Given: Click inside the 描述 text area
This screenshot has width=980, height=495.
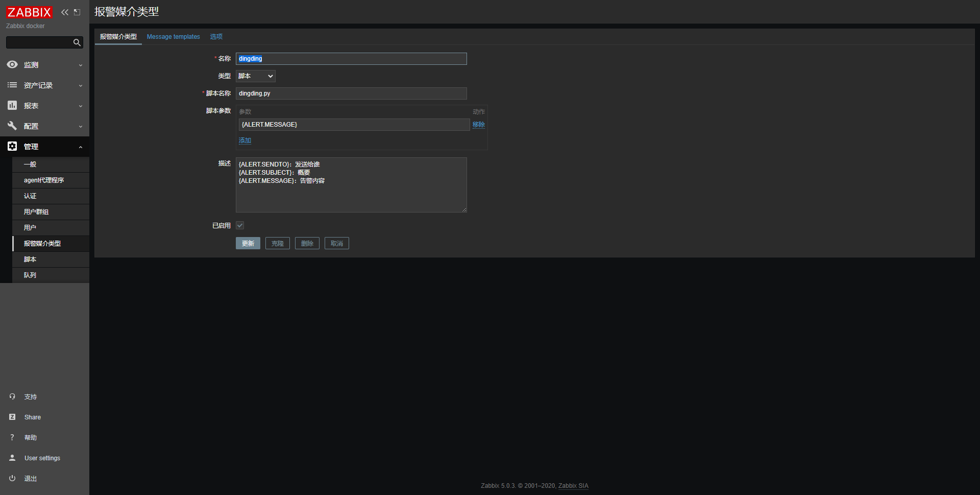Looking at the screenshot, I should point(351,185).
